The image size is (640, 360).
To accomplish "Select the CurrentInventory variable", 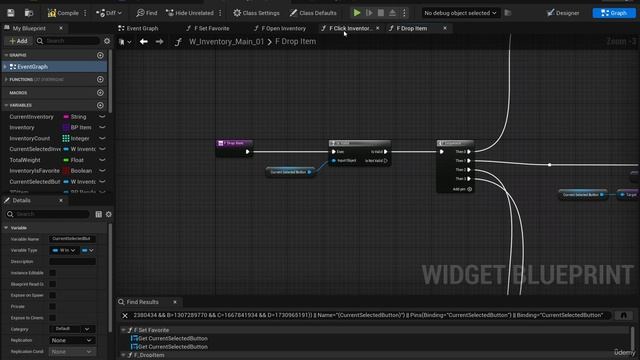I will click(x=31, y=117).
